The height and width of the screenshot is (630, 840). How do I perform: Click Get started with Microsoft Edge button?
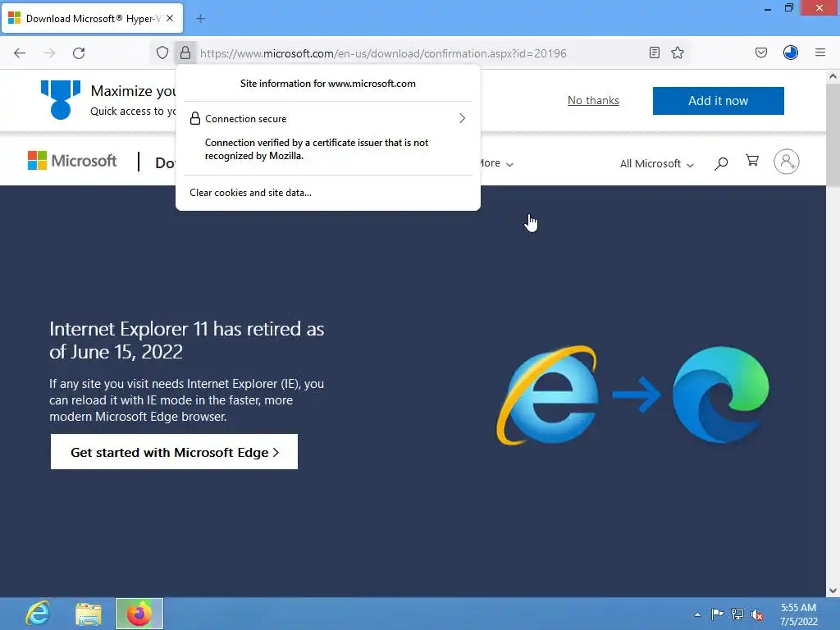tap(174, 452)
